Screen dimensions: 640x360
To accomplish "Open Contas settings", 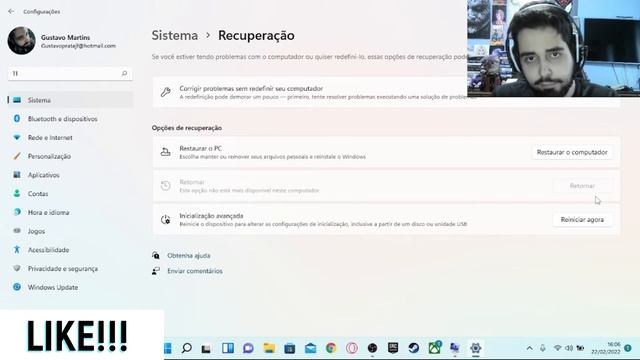I will tap(70, 194).
